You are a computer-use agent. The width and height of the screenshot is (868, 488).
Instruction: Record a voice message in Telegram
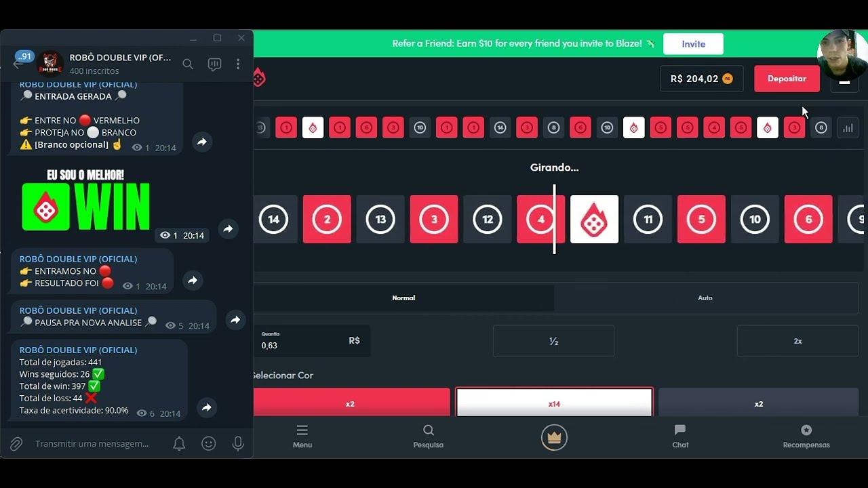point(238,444)
